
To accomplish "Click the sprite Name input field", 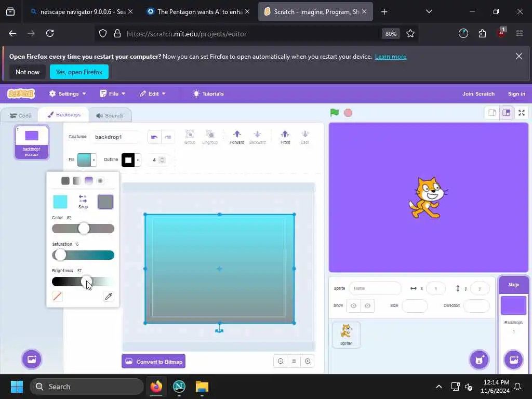I will coord(375,288).
